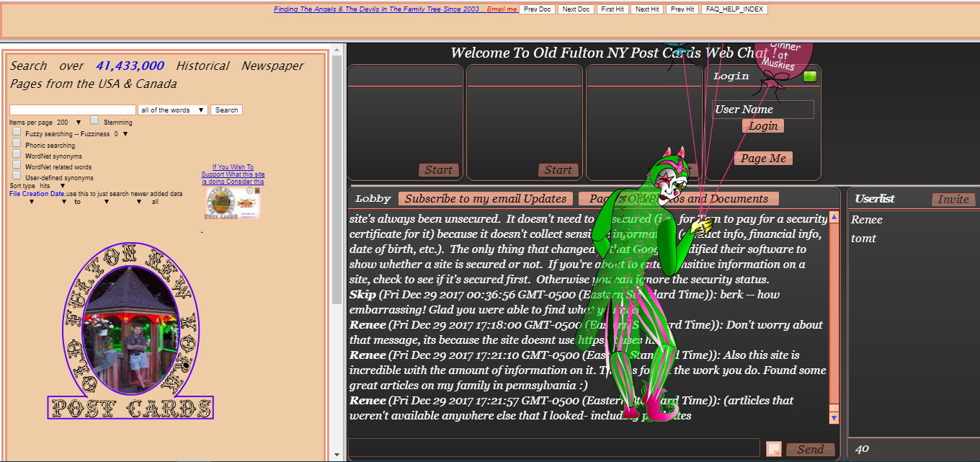Click the Fulton New York Post Cards logo
Image resolution: width=980 pixels, height=462 pixels.
tap(130, 332)
